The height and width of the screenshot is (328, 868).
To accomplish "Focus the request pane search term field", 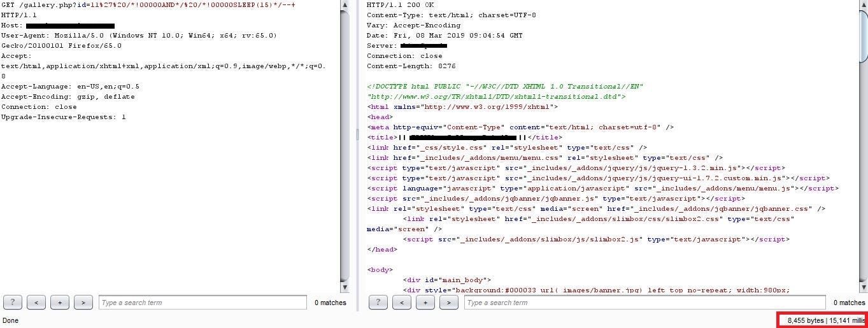I will pos(203,303).
